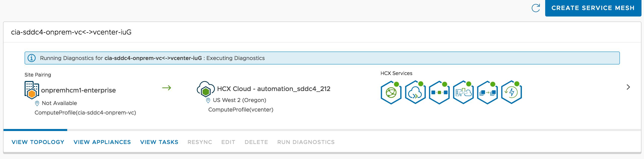Screen dimensions: 644x159
Task: Open View Appliances
Action: (x=102, y=142)
